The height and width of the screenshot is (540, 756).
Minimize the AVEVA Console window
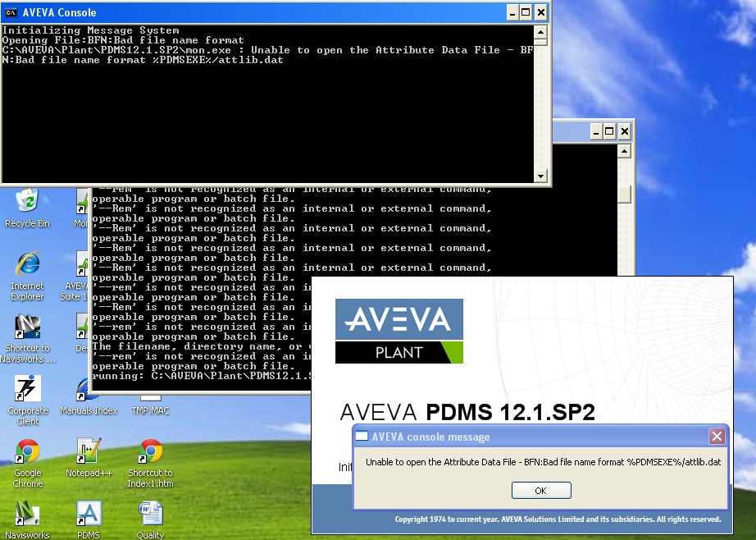point(512,12)
